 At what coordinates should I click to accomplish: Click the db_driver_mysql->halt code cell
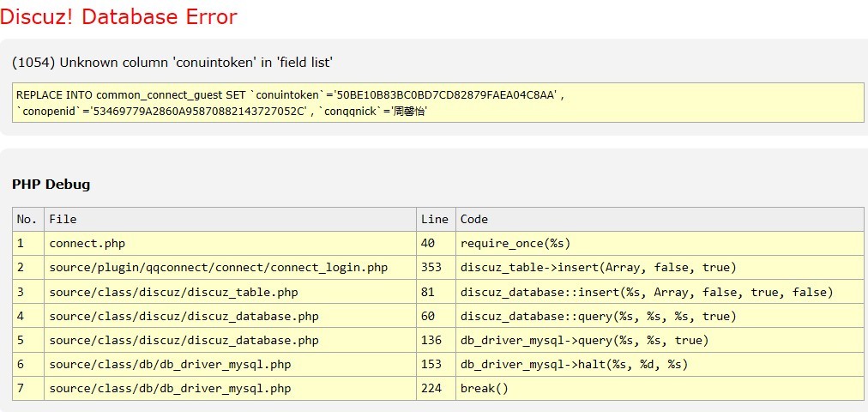click(574, 365)
